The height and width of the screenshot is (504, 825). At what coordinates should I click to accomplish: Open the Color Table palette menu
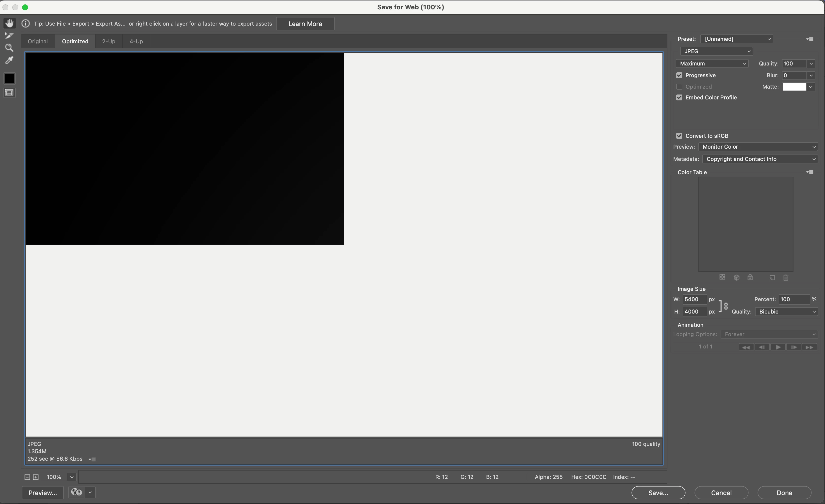810,172
